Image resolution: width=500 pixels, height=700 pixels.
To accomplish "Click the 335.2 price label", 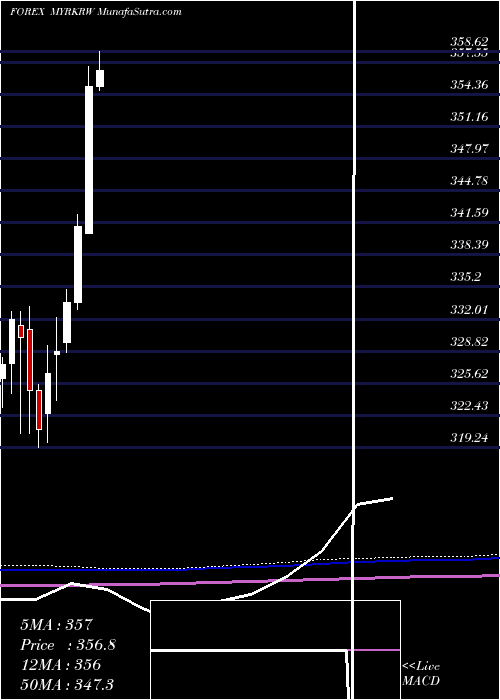I will (x=466, y=277).
